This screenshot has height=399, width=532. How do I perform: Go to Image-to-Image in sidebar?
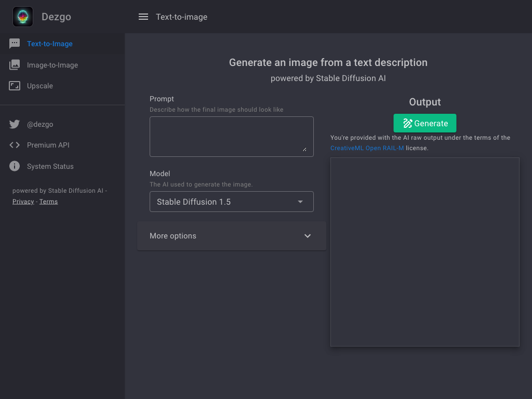pos(62,65)
